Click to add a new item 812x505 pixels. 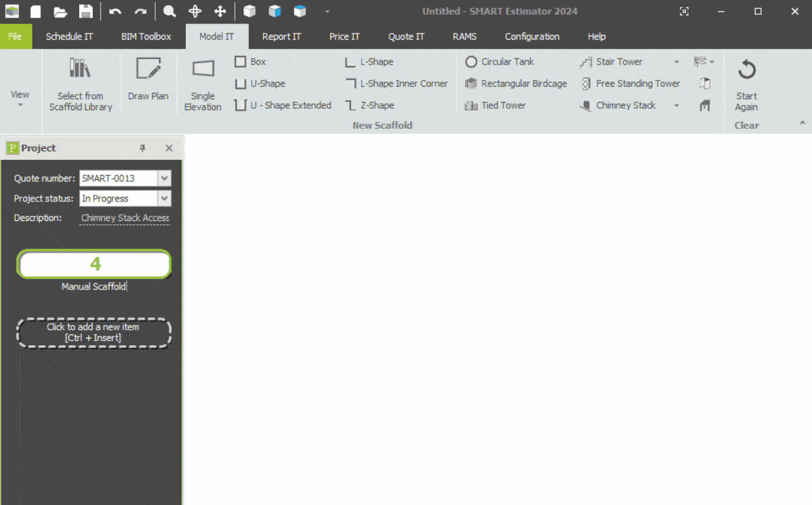pyautogui.click(x=93, y=332)
